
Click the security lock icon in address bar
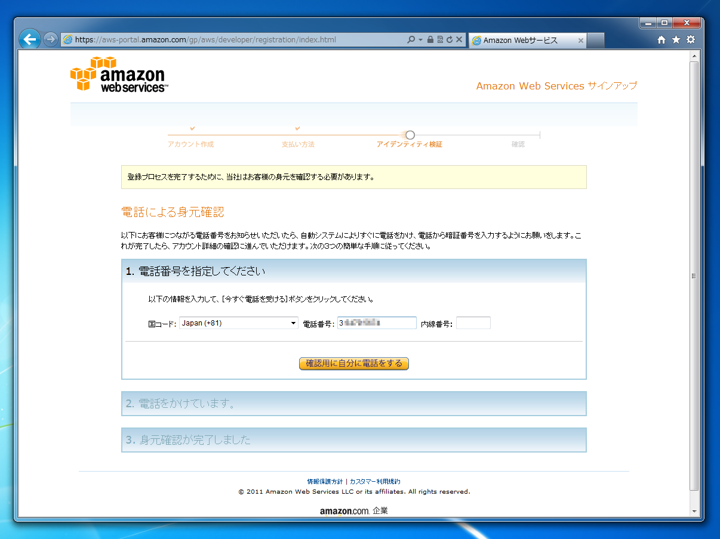point(430,39)
